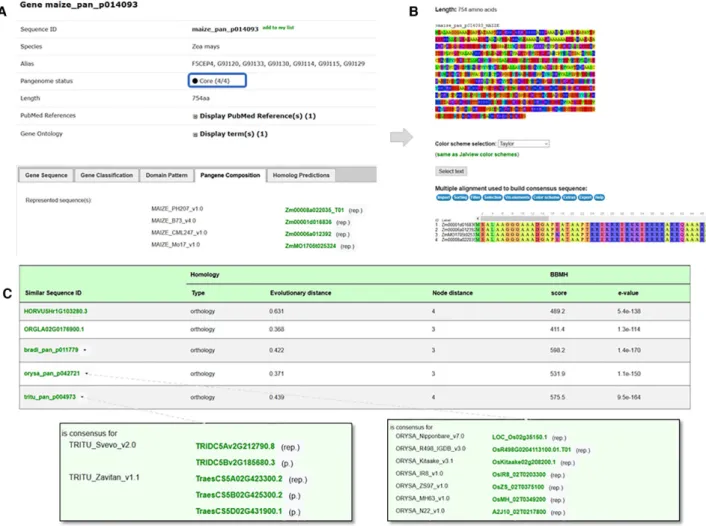706x526 pixels.
Task: Open sequence link ZmMO17068025324
Action: (x=310, y=246)
